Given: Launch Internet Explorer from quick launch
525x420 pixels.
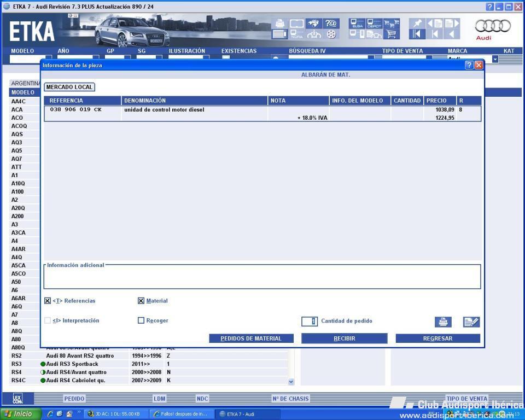Looking at the screenshot, I should tap(50, 414).
